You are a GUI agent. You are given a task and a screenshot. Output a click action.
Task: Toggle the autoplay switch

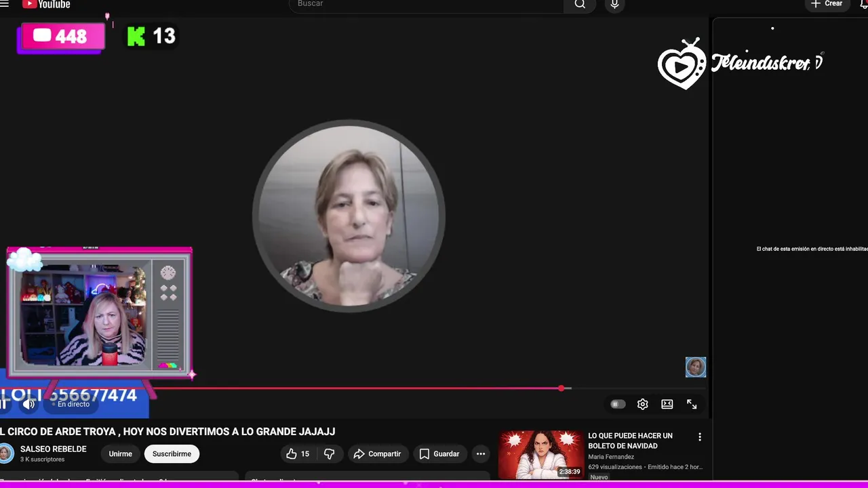coord(617,404)
